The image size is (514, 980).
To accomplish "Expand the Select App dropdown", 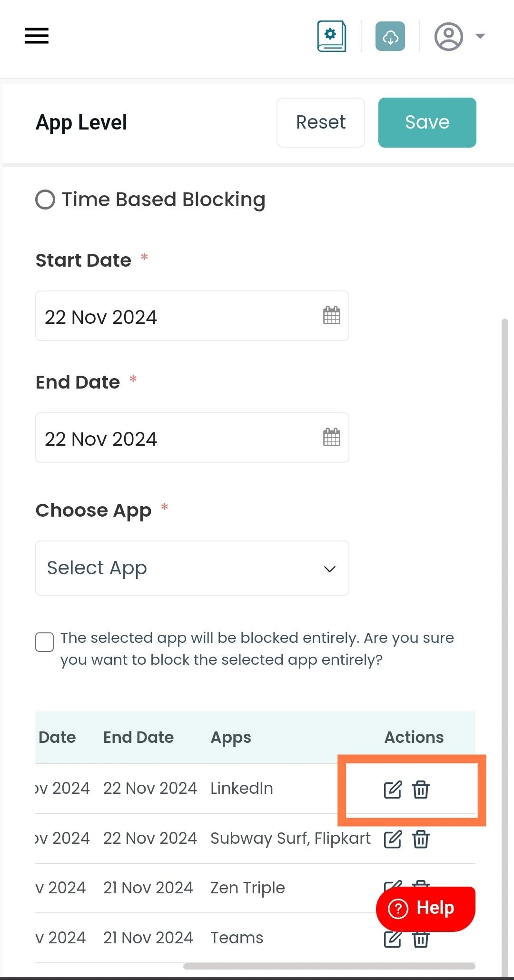I will [x=192, y=568].
